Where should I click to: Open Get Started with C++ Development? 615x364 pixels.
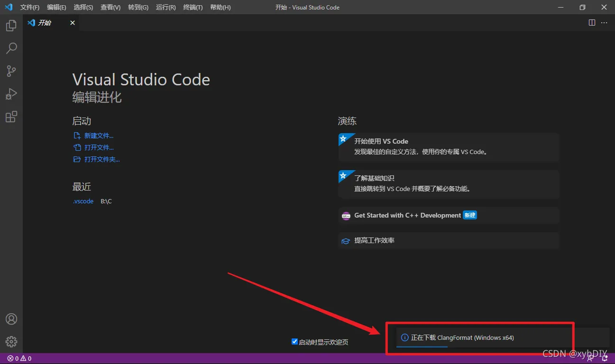tap(449, 216)
